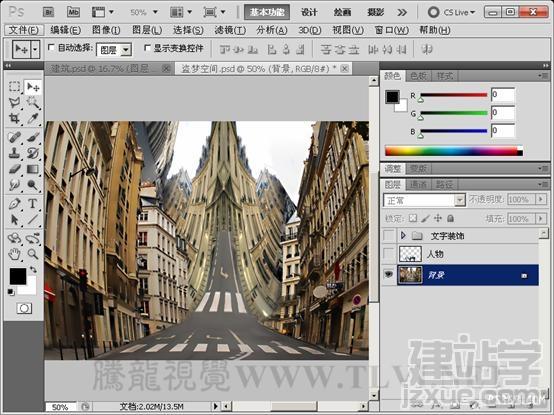This screenshot has height=415, width=554.
Task: Select the Rectangular Marquee tool
Action: [x=14, y=86]
